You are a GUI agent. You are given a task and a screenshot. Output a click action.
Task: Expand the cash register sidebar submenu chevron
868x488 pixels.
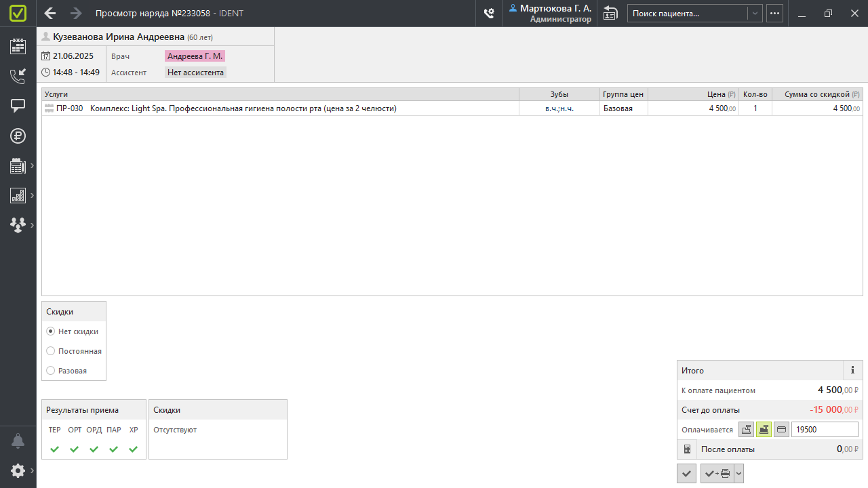coord(32,165)
